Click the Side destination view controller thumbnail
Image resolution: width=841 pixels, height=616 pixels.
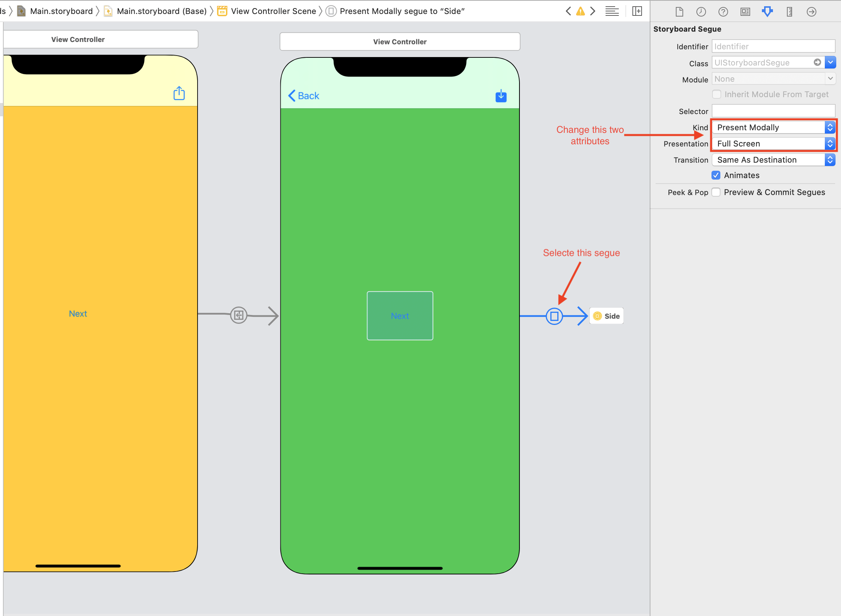pyautogui.click(x=607, y=315)
